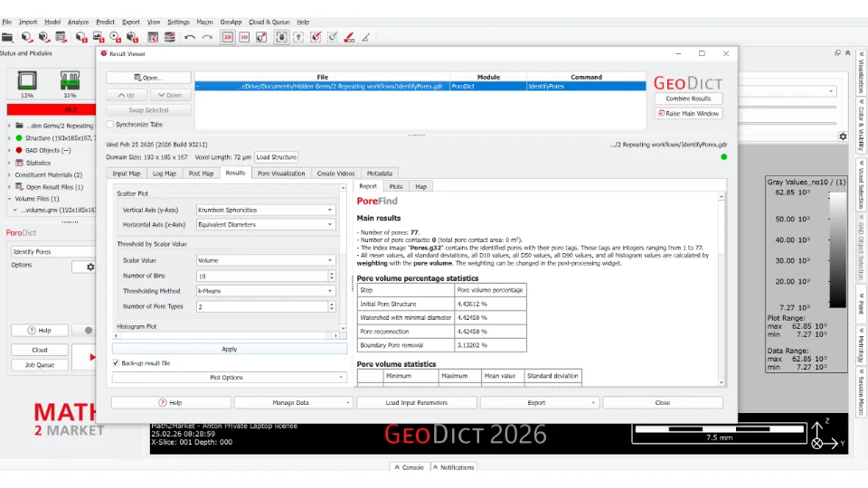Expand the Structure tree item
The height and width of the screenshot is (488, 868).
9,138
